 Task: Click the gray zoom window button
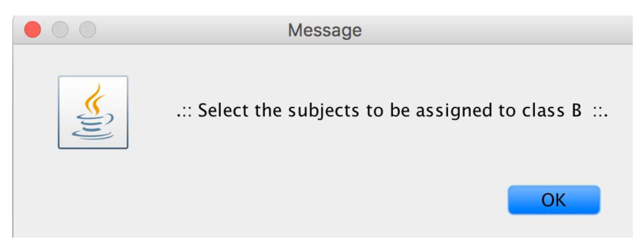pyautogui.click(x=88, y=30)
